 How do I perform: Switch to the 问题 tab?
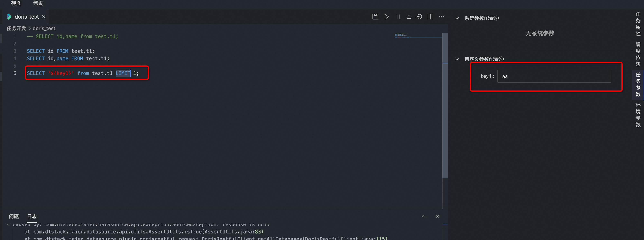tap(14, 216)
